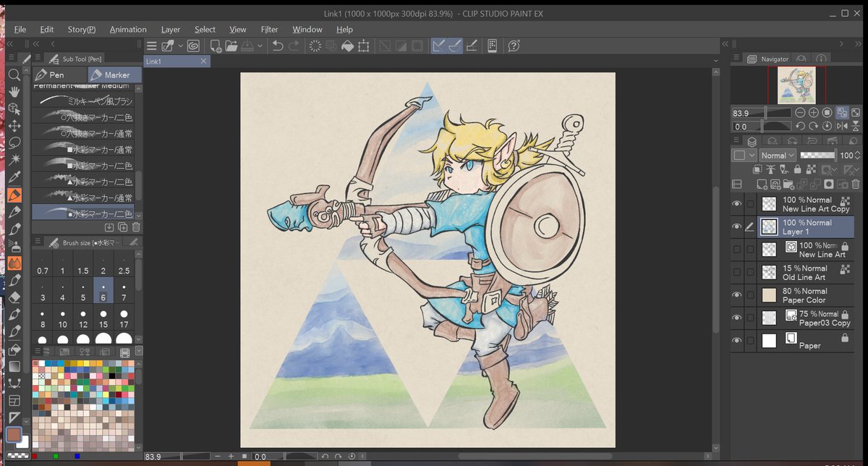Click the Clear circular dashed icon
Viewport: 868px width, 466px height.
click(x=315, y=46)
